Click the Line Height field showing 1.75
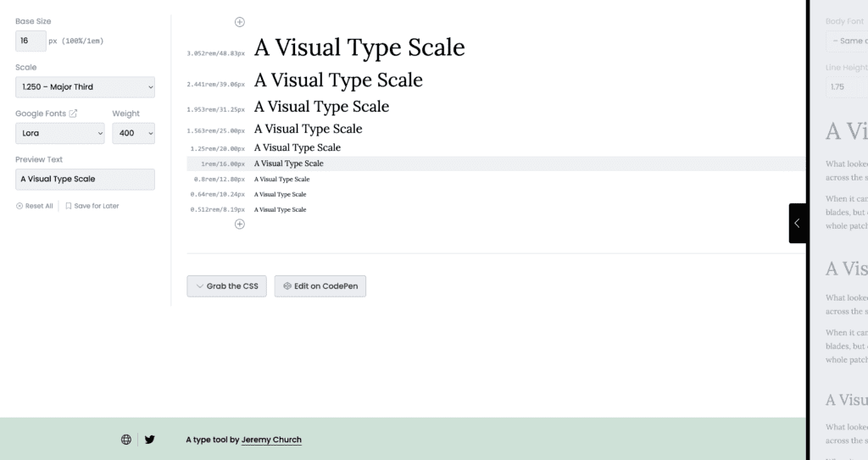868x460 pixels. (846, 86)
